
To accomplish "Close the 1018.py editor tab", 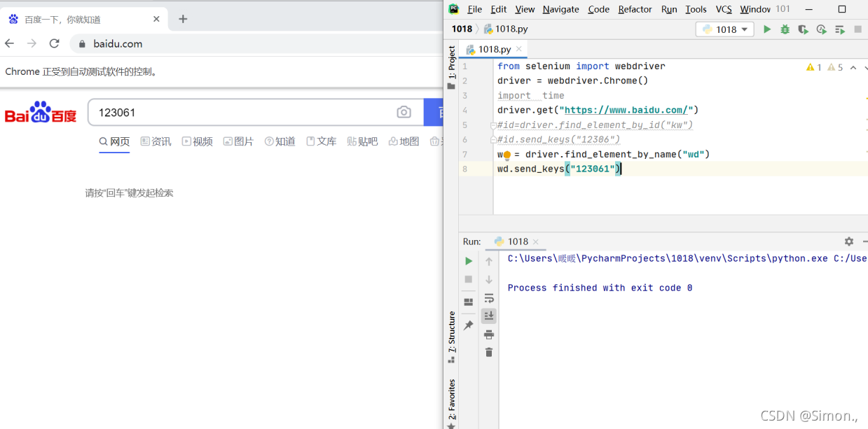I will coord(519,49).
